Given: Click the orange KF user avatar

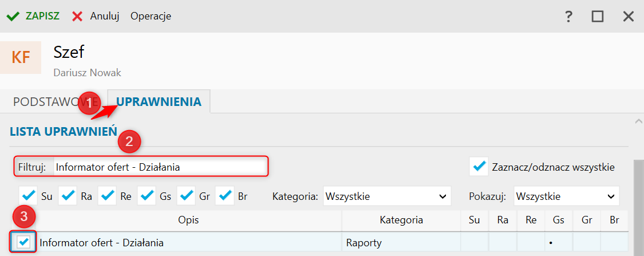Looking at the screenshot, I should click(x=21, y=57).
